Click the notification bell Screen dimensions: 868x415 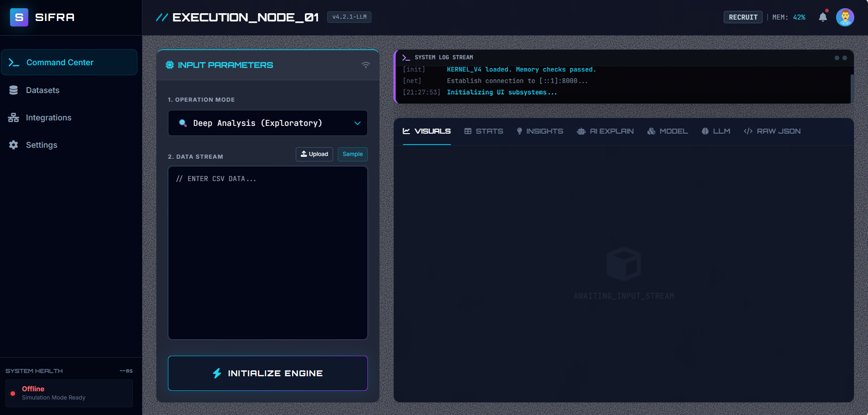click(x=823, y=17)
